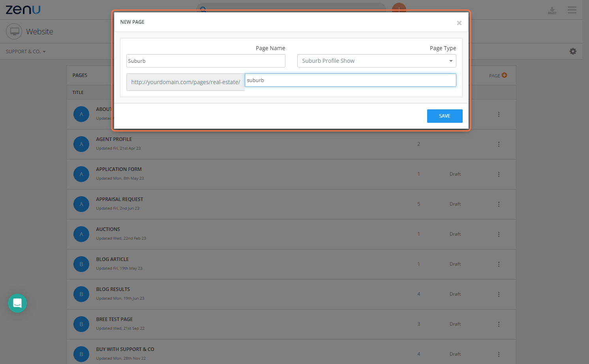The width and height of the screenshot is (589, 364).
Task: Open the Appraisal Request page
Action: click(120, 199)
